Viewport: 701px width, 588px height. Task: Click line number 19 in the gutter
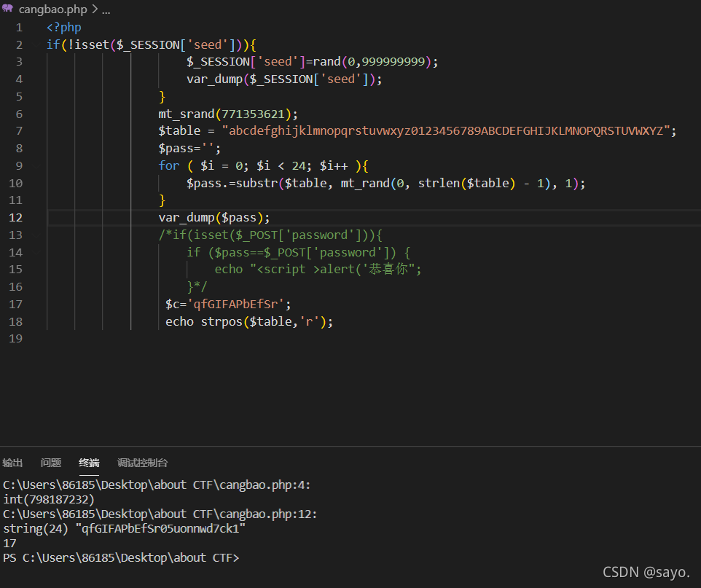click(15, 339)
